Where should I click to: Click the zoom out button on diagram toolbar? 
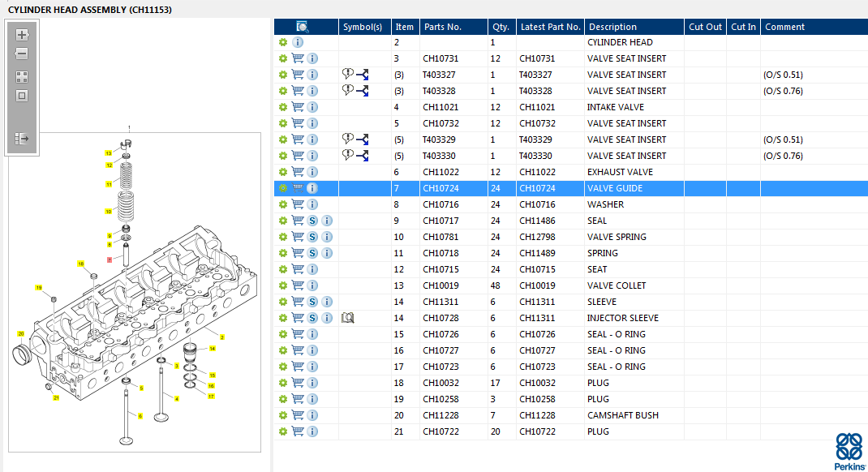point(22,54)
